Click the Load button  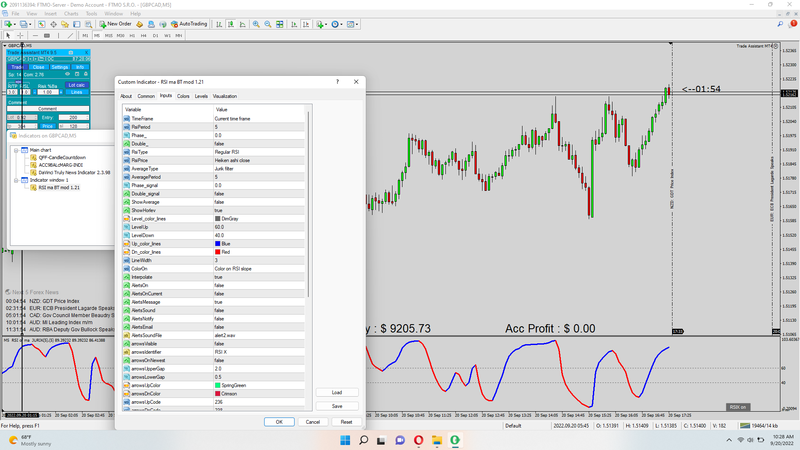pos(337,392)
